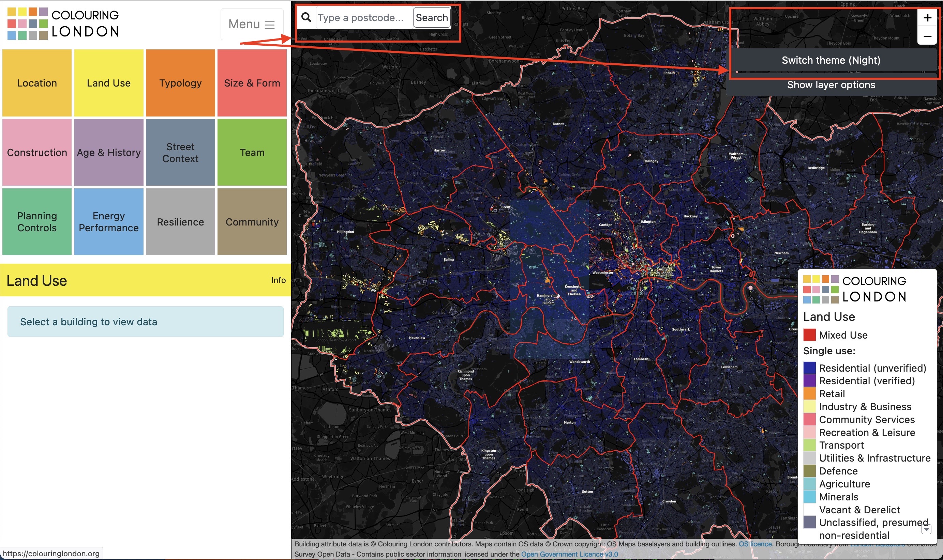The height and width of the screenshot is (560, 943).
Task: Click the Info link in Land Use header
Action: (278, 280)
